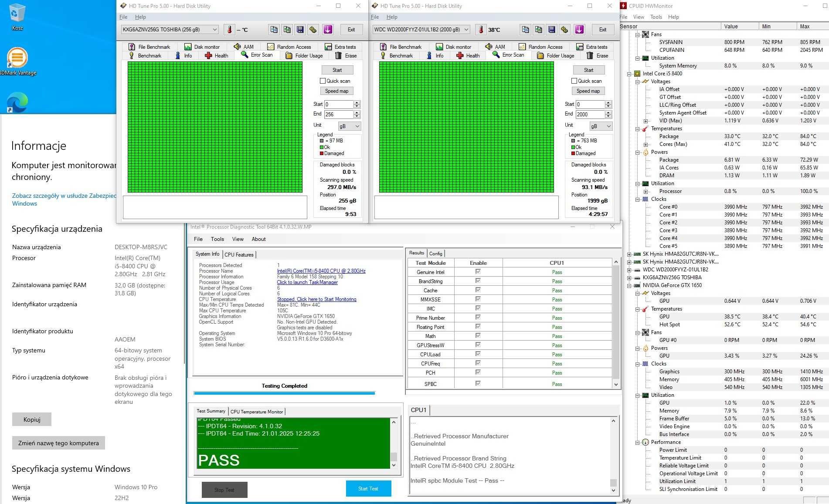Viewport: 829px width, 504px height.
Task: Open Unit dropdown in Toshiba HD Tune
Action: point(350,126)
